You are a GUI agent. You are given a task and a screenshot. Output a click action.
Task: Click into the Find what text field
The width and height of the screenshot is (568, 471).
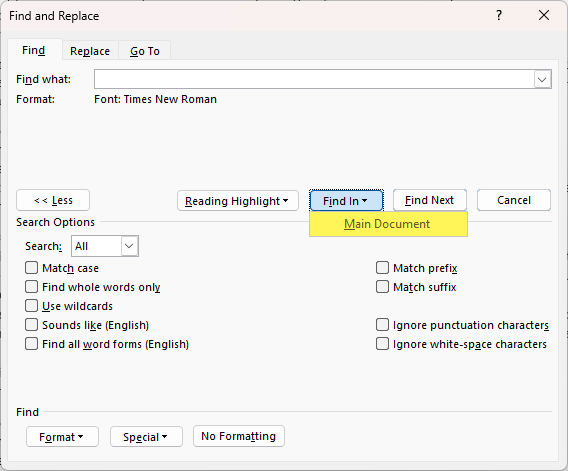(314, 79)
